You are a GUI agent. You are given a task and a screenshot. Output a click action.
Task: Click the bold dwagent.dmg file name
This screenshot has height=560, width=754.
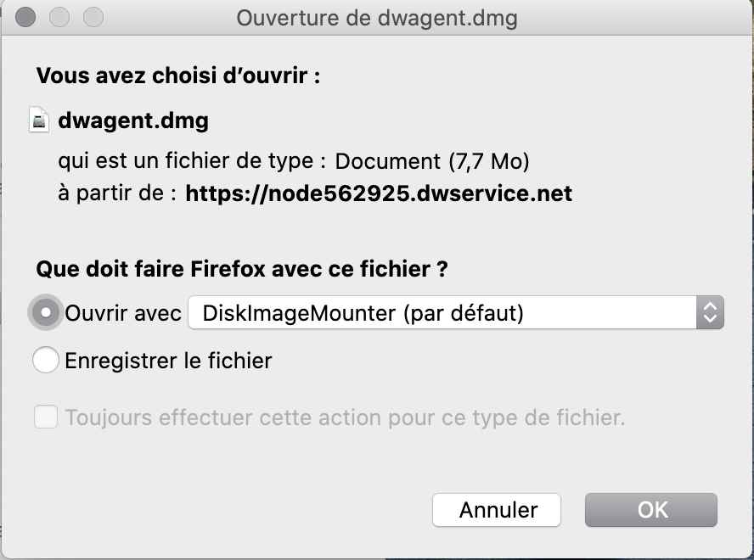pyautogui.click(x=132, y=120)
